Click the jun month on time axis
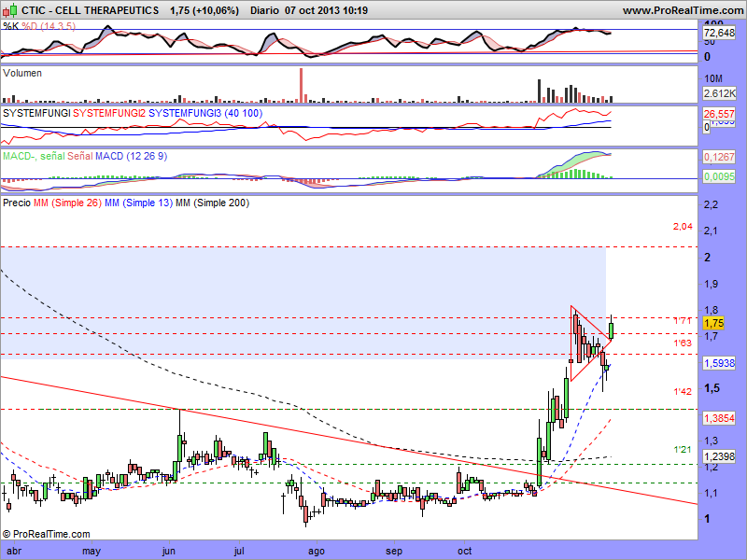The height and width of the screenshot is (560, 747). coord(169,551)
